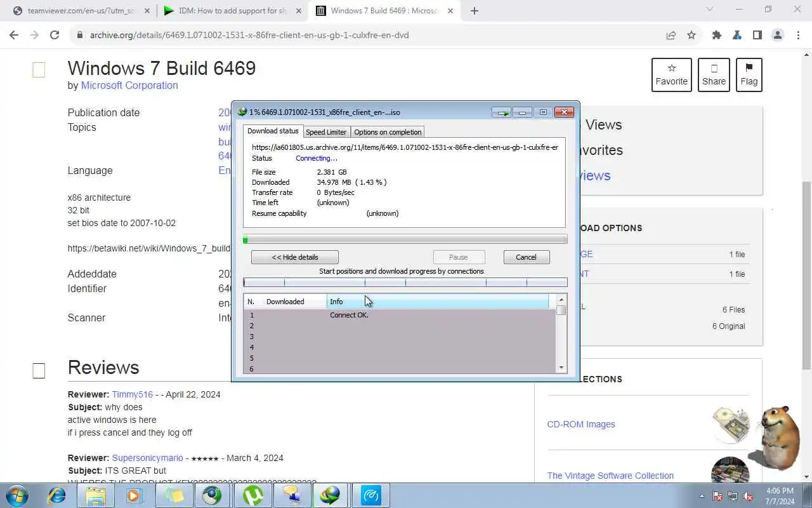The image size is (812, 508).
Task: Click the Action Center flag in system tray
Action: [717, 496]
